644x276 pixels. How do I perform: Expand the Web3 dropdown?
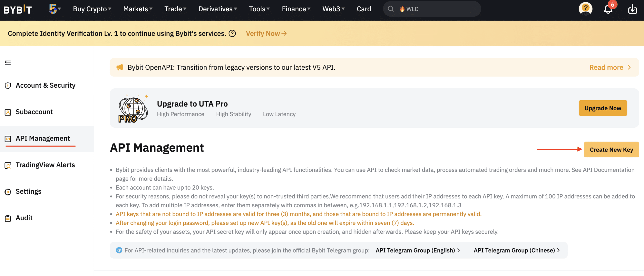pos(334,9)
